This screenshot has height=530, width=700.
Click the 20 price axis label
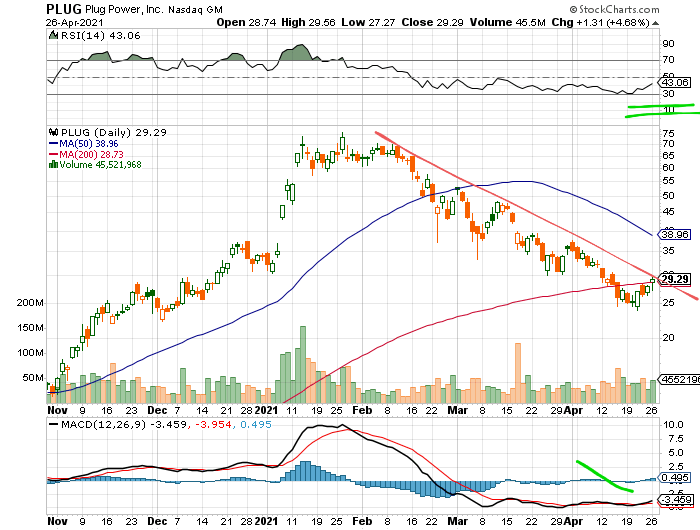(x=668, y=338)
